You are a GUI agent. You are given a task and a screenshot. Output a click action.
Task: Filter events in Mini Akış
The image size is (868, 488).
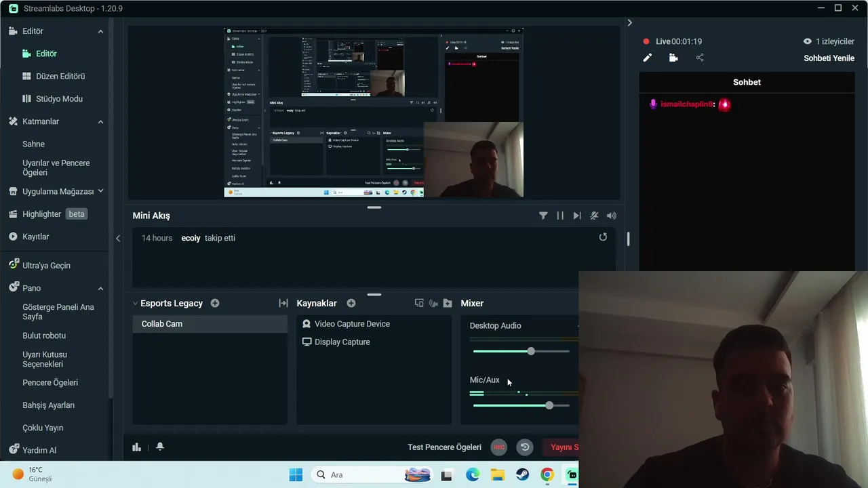tap(543, 216)
